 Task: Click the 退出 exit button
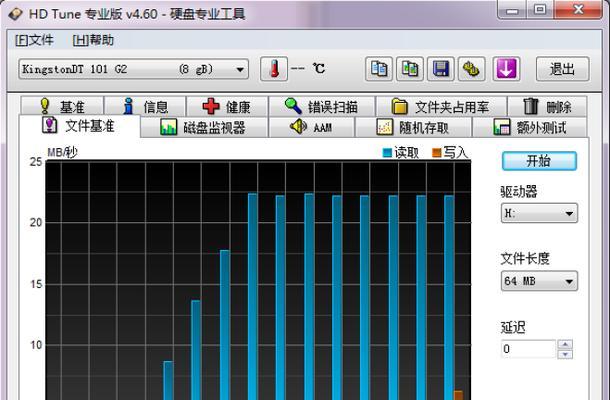click(x=563, y=69)
